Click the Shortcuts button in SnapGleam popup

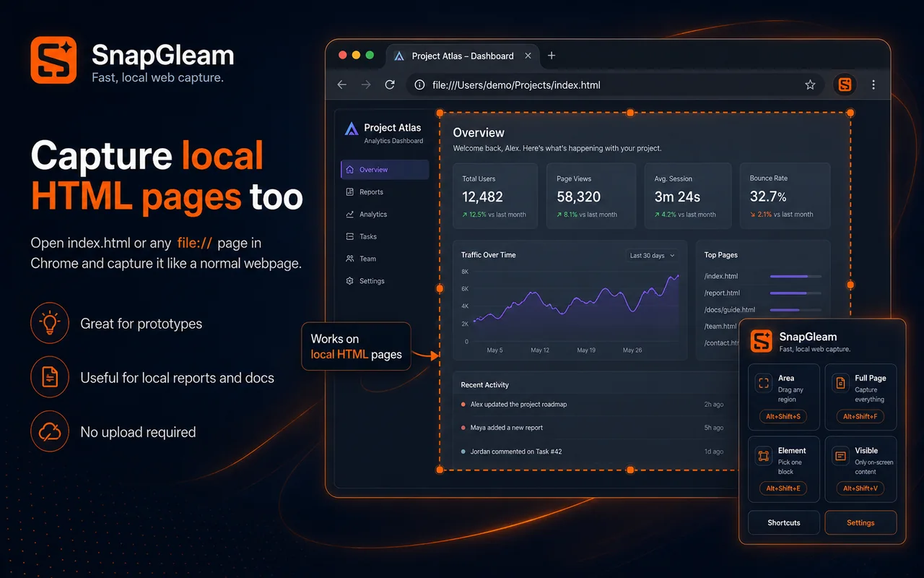click(784, 522)
